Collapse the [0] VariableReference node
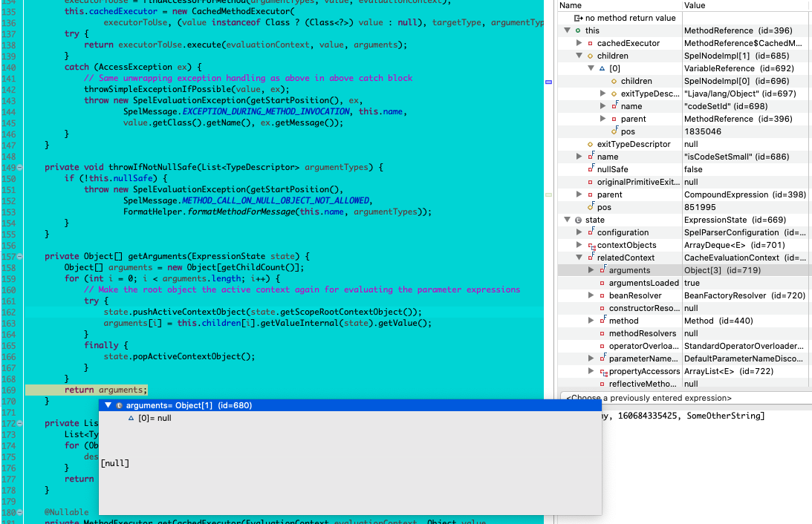This screenshot has height=524, width=812. point(591,68)
